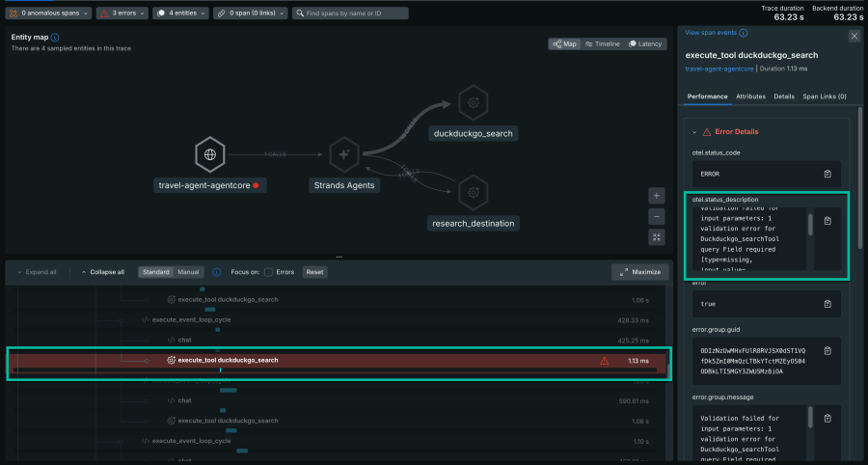Close the span details panel
Screen dimensions: 868x465
click(854, 36)
